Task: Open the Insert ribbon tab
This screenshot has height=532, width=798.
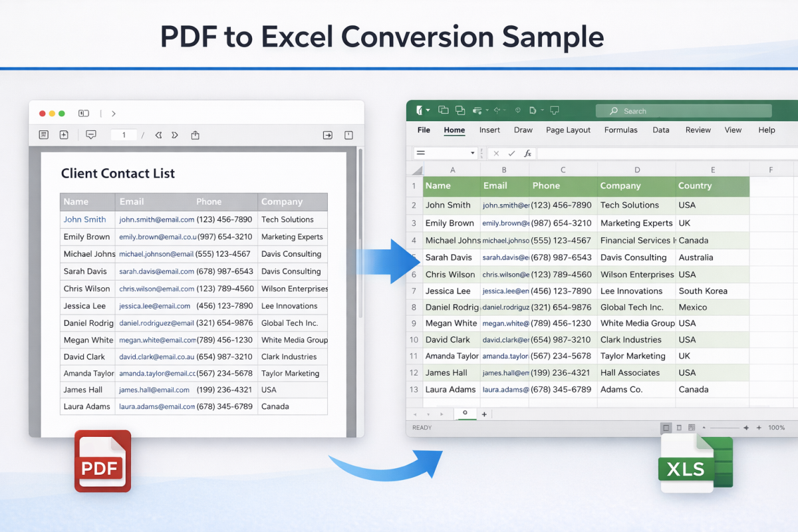Action: point(489,130)
